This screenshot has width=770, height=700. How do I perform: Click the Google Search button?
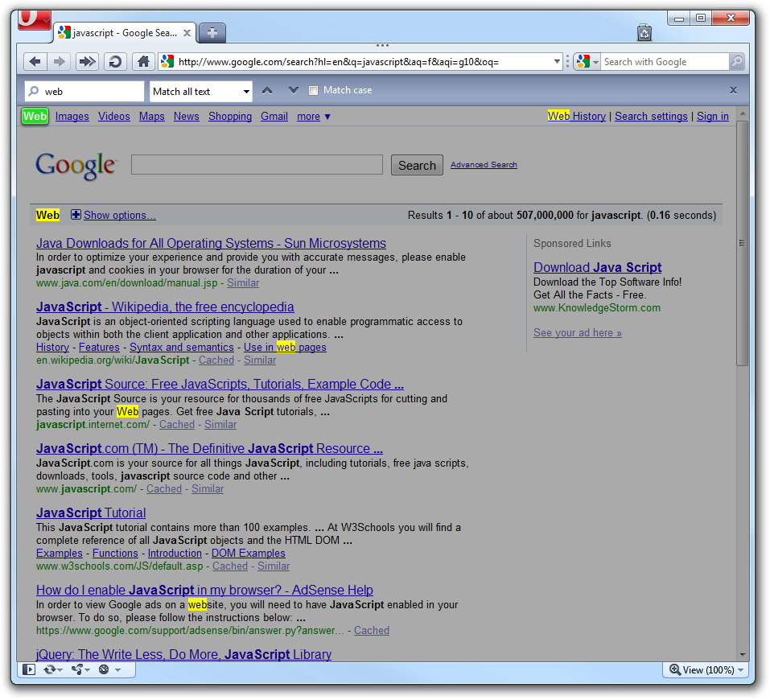click(x=417, y=165)
